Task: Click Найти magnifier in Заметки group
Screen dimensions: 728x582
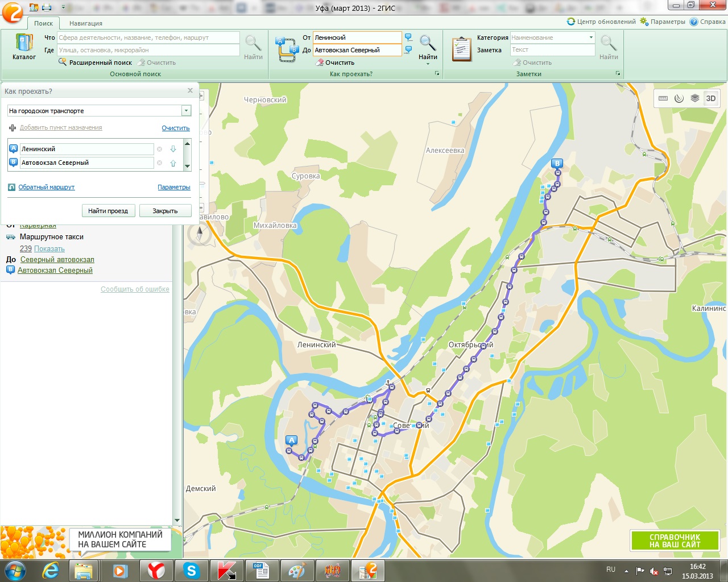Action: [609, 47]
